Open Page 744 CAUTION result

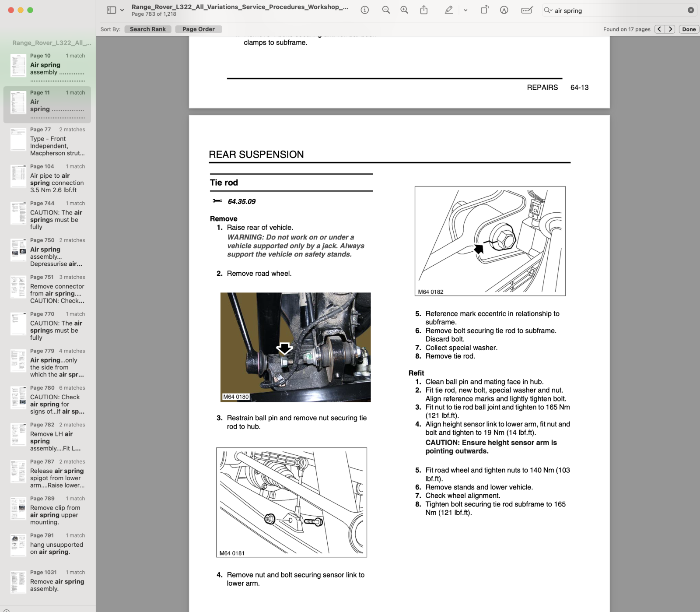click(x=47, y=215)
